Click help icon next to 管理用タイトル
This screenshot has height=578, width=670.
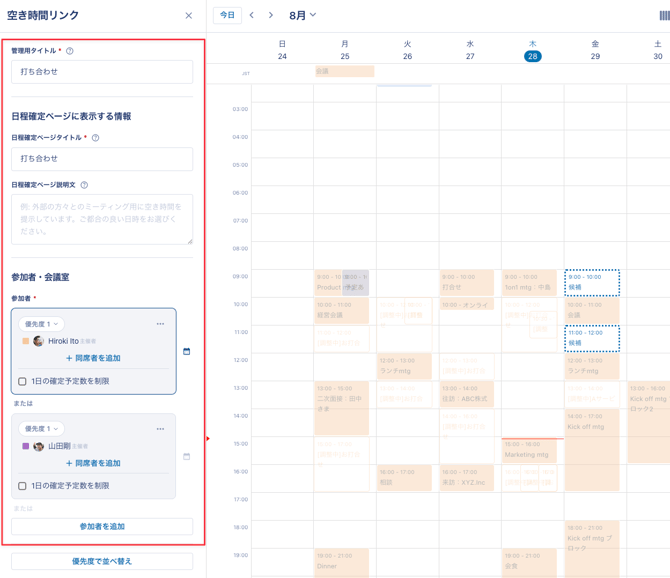point(70,51)
